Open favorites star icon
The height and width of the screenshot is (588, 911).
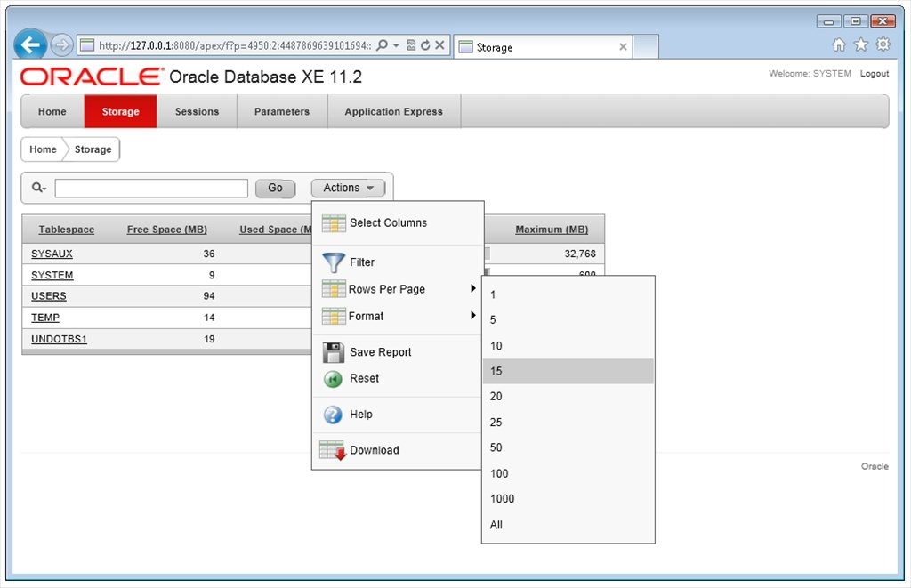[x=861, y=44]
